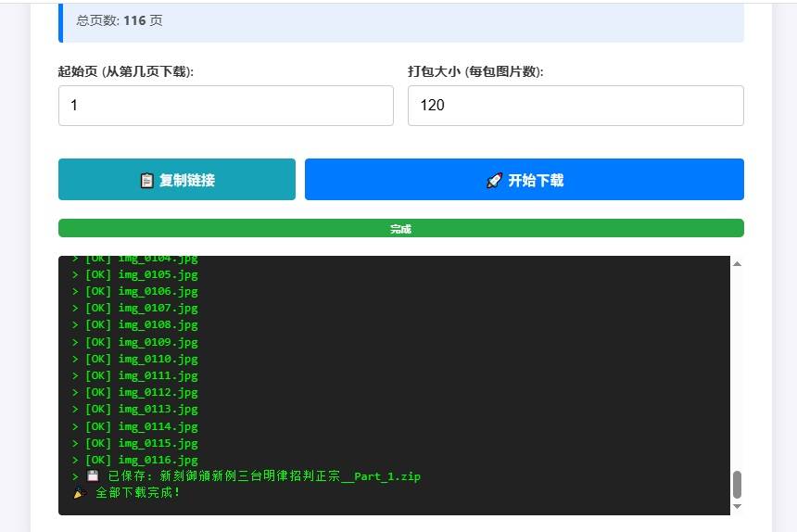Image resolution: width=797 pixels, height=532 pixels.
Task: Click the party popper icon in log
Action: tap(80, 492)
